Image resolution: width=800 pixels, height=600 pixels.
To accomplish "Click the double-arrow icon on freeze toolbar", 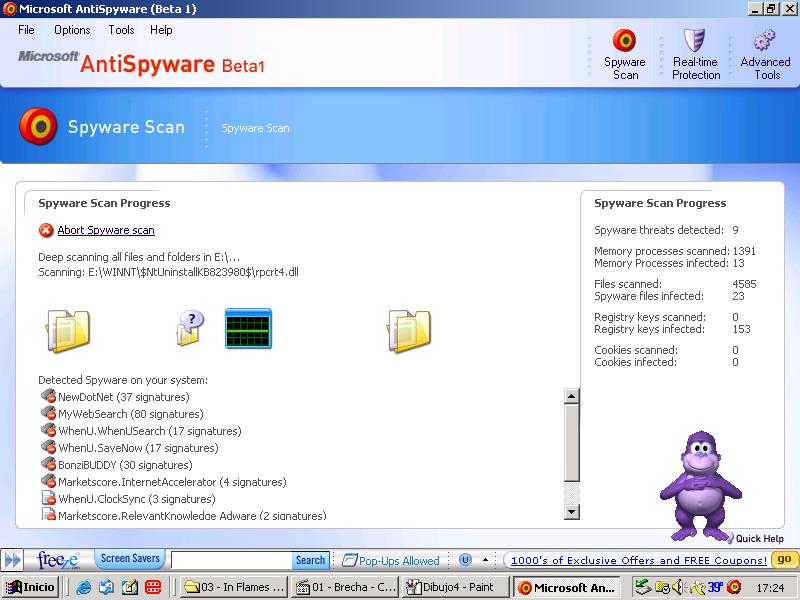I will pos(13,560).
